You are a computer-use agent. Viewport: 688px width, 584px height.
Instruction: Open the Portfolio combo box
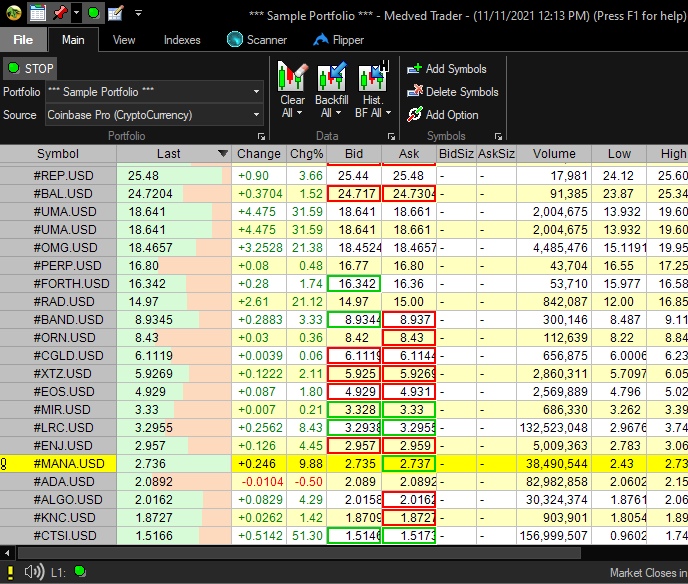pyautogui.click(x=154, y=92)
